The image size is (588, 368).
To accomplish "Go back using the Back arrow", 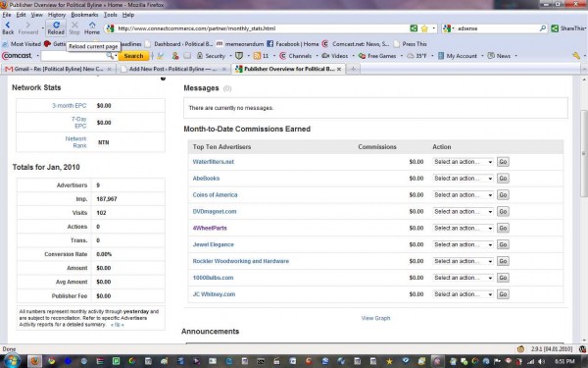I will (x=8, y=27).
